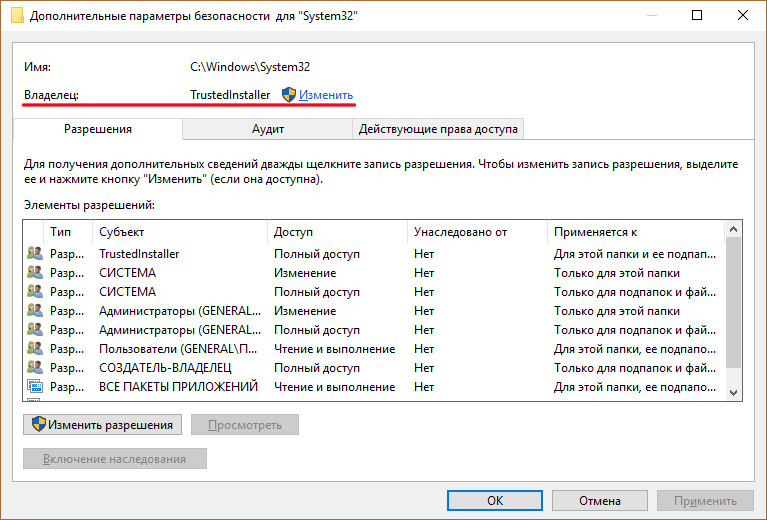
Task: Click the user icon of СОЗДАТЕЛЬ-ВЛАДЕЛЕЦ row
Action: click(x=35, y=368)
